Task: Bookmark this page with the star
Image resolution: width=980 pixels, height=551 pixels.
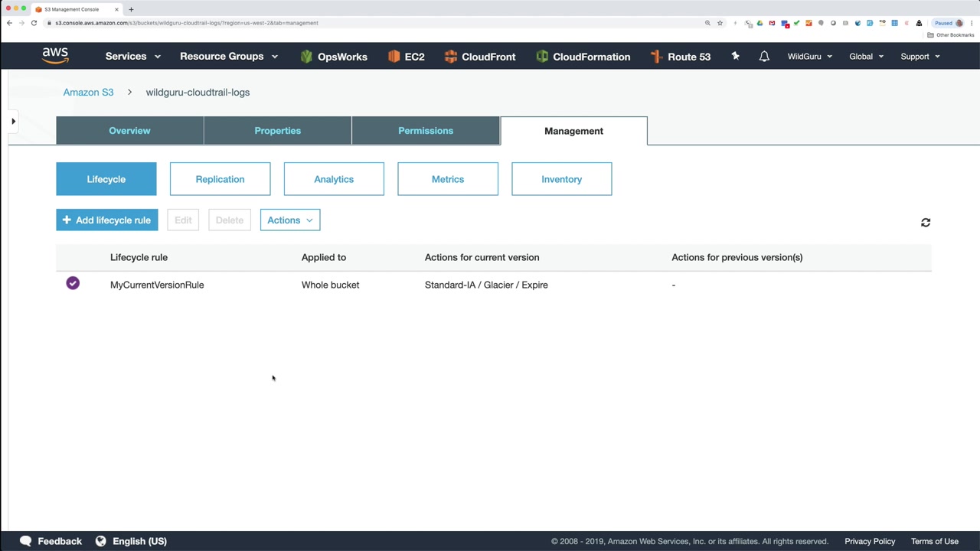Action: [720, 23]
